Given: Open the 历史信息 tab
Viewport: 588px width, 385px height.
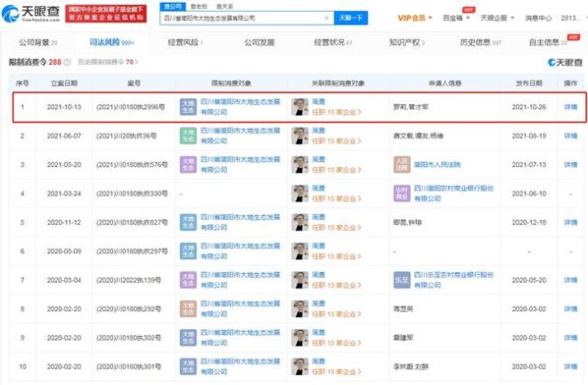Looking at the screenshot, I should 480,42.
